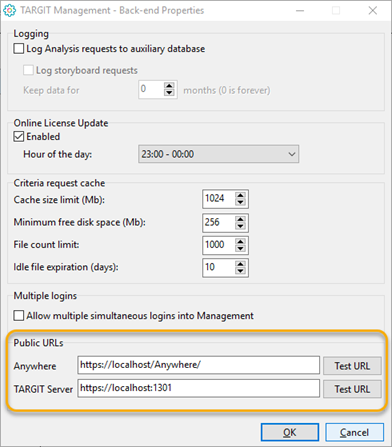
Task: Allow multiple simultaneous logins into Management
Action: 19,316
